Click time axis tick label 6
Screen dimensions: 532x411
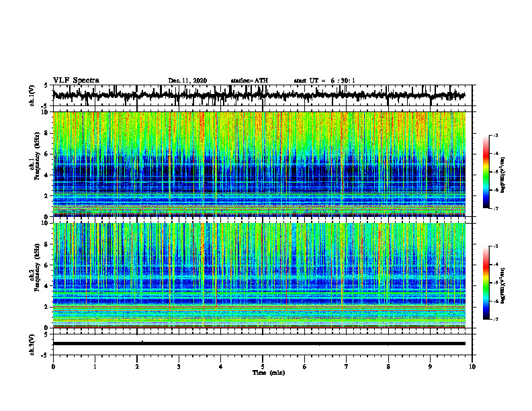point(305,367)
